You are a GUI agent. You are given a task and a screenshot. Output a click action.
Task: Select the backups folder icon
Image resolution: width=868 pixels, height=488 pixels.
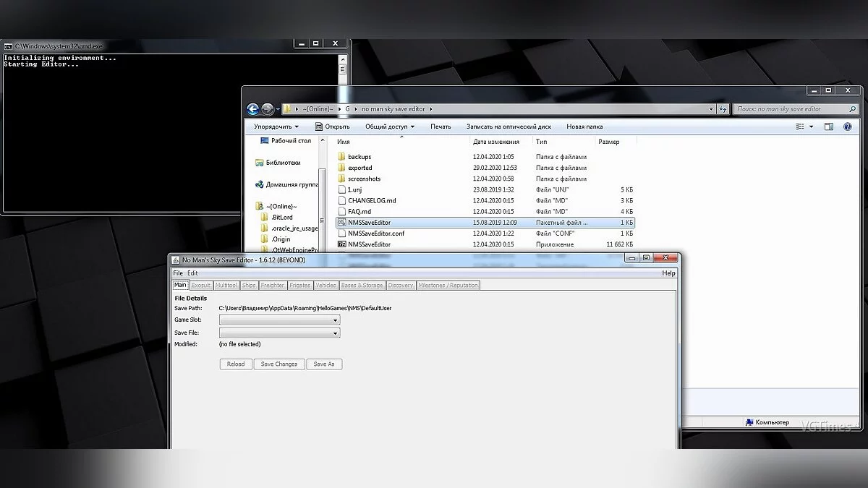click(x=342, y=157)
